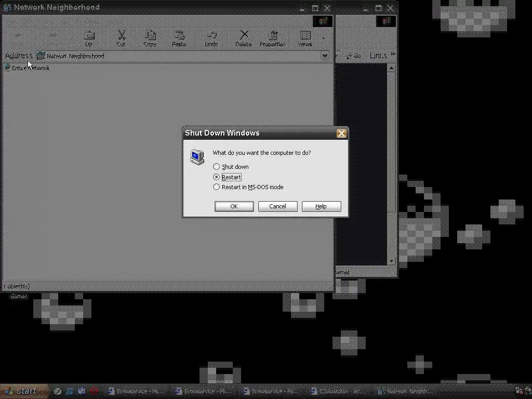
Task: Select the Entire Network item
Action: point(27,68)
